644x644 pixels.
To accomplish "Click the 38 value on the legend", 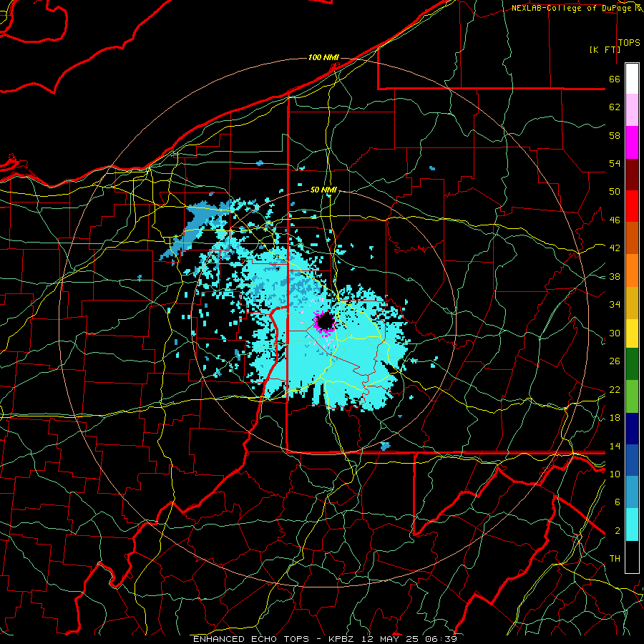I will point(615,276).
